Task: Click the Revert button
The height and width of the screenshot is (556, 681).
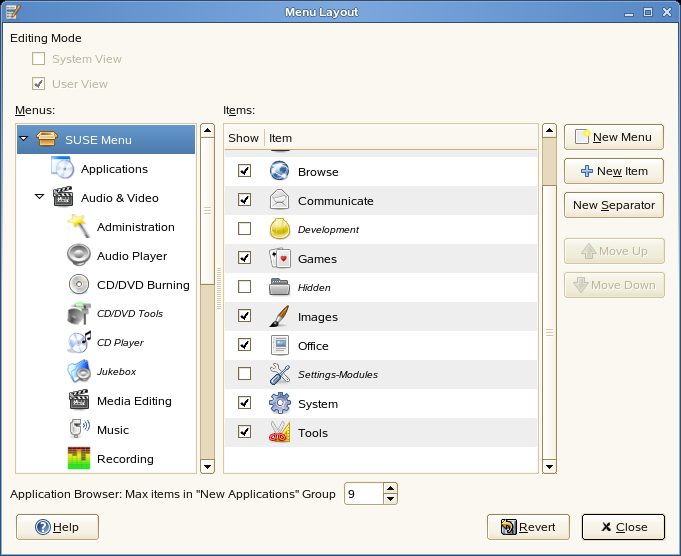Action: point(528,527)
